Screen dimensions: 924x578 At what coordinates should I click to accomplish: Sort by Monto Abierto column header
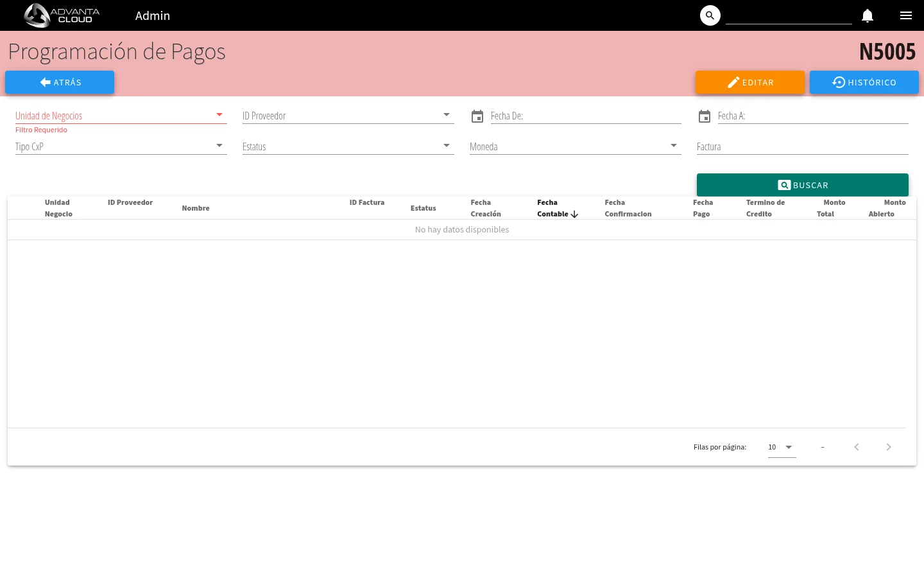click(x=887, y=208)
